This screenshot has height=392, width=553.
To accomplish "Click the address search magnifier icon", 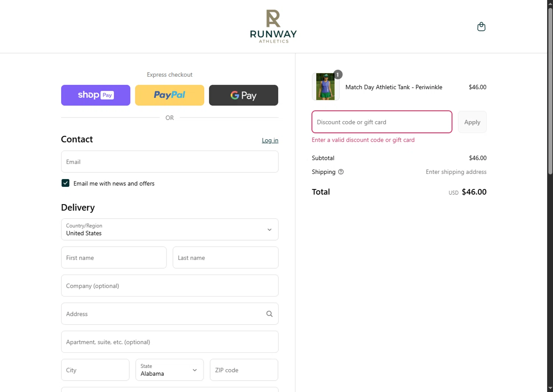I will point(269,314).
